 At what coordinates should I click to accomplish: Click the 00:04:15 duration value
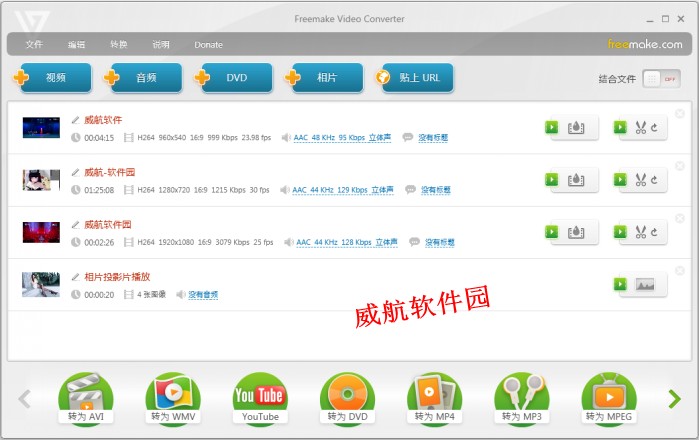(x=99, y=138)
